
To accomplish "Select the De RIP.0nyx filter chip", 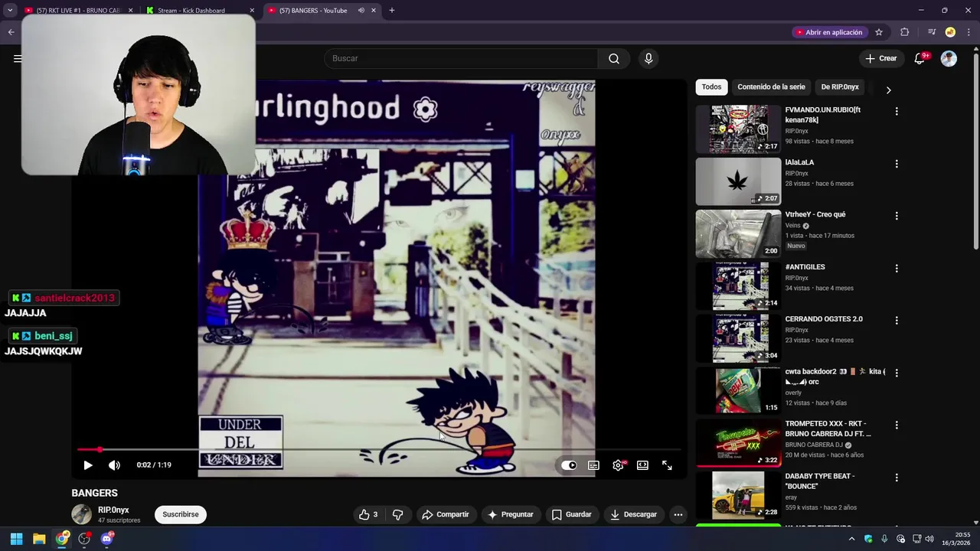I will 840,87.
